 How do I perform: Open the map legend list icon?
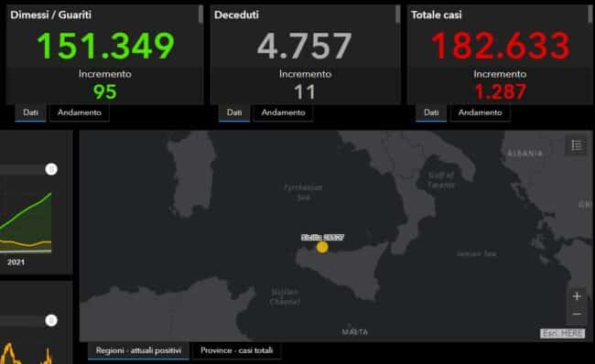(x=577, y=145)
